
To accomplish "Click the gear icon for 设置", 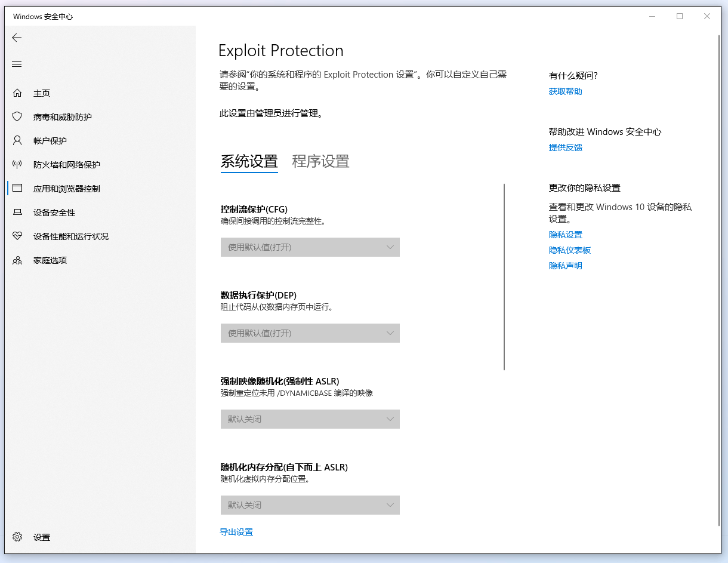I will pos(17,537).
